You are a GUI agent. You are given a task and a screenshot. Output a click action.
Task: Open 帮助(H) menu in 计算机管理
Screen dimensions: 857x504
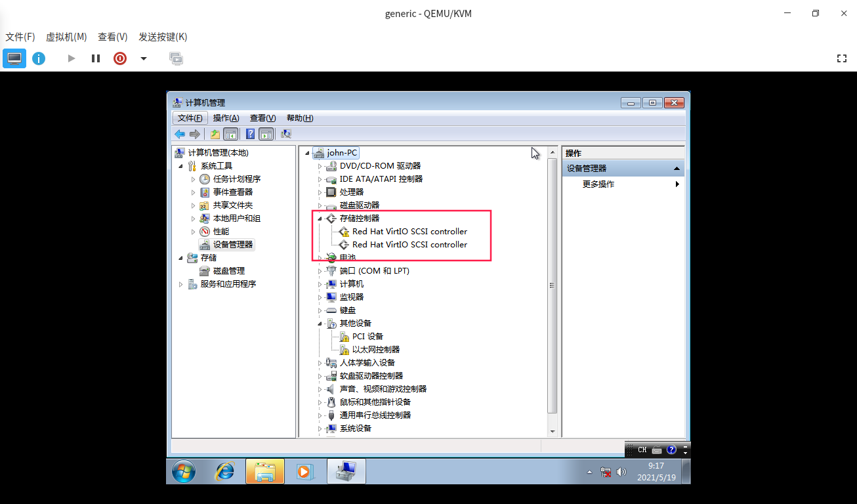300,118
